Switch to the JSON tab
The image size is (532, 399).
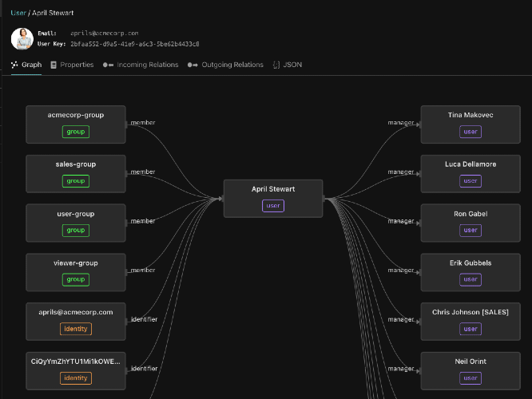coord(288,65)
